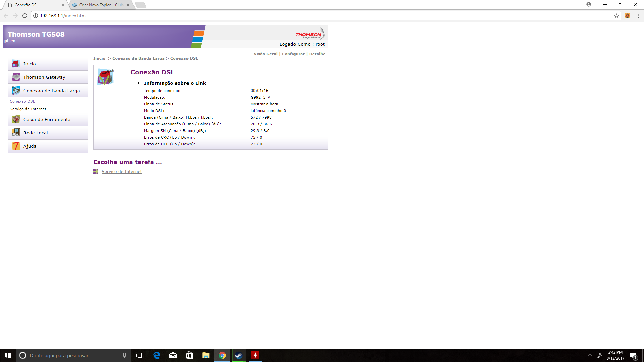Open the Mail app from the taskbar
The width and height of the screenshot is (644, 362).
tap(173, 355)
